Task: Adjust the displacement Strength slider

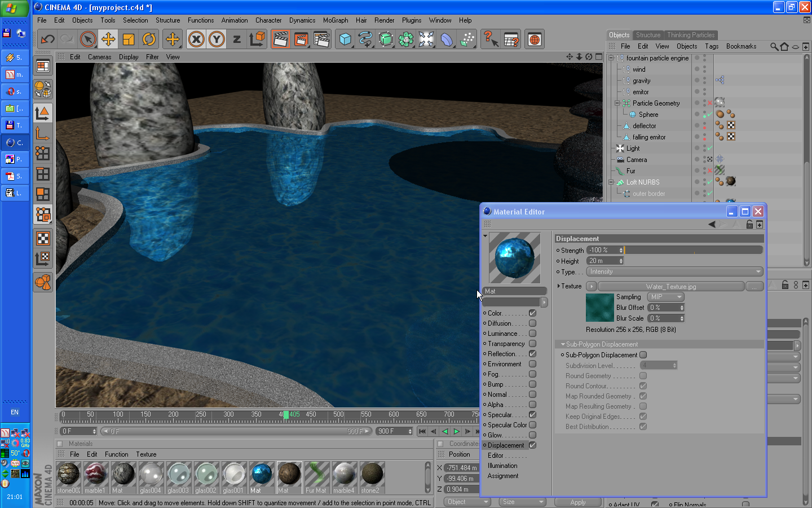Action: pyautogui.click(x=694, y=250)
